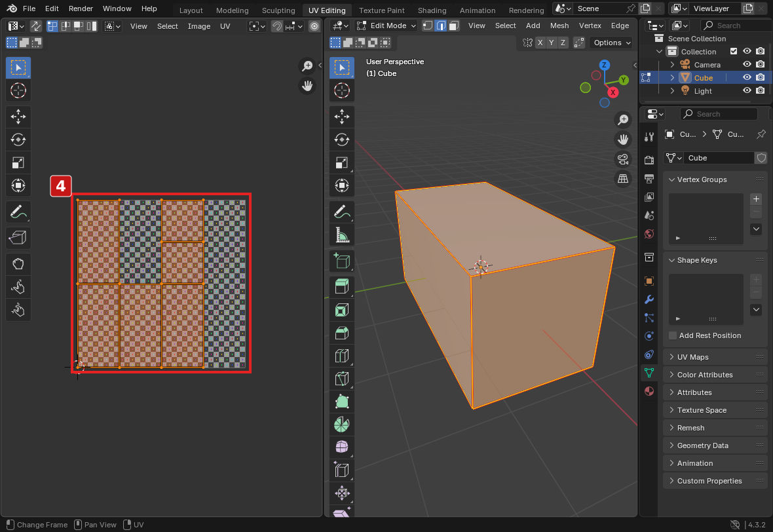This screenshot has height=532, width=773.
Task: Collapse the Collection tree in outliner
Action: point(659,51)
